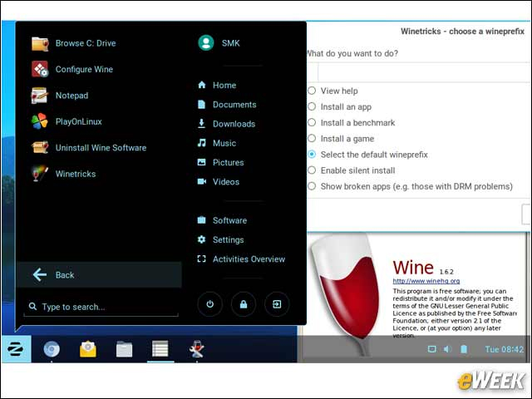Open Uninstall Wine Software icon
532x399 pixels.
click(x=40, y=148)
